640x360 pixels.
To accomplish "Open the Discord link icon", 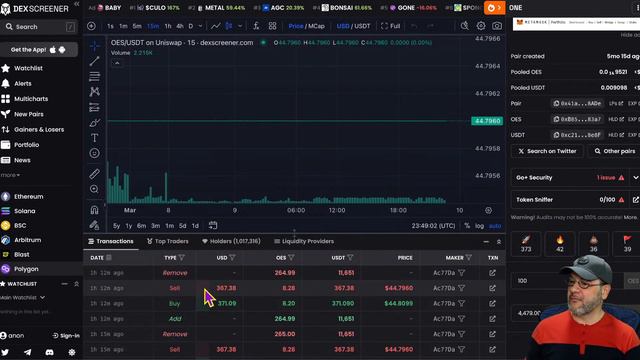I will tap(49, 352).
